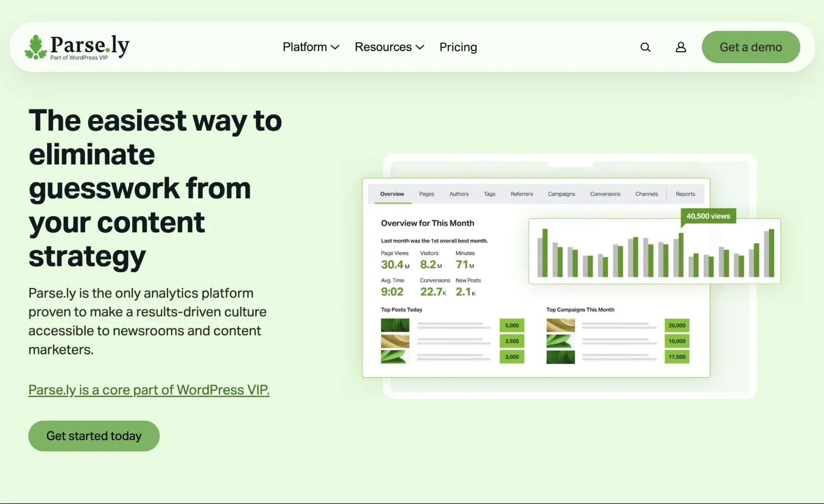This screenshot has height=504, width=824.
Task: Open thumbnail of the 3,500 top post
Action: pos(395,341)
